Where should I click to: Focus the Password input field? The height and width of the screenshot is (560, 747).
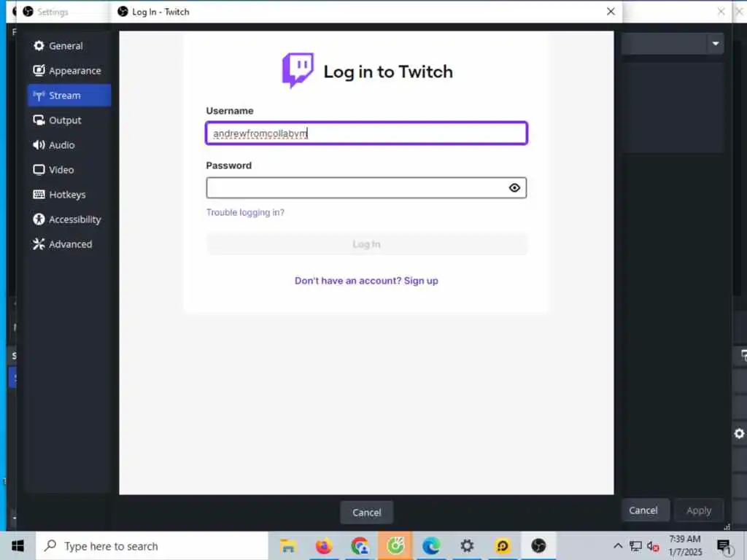coord(366,187)
